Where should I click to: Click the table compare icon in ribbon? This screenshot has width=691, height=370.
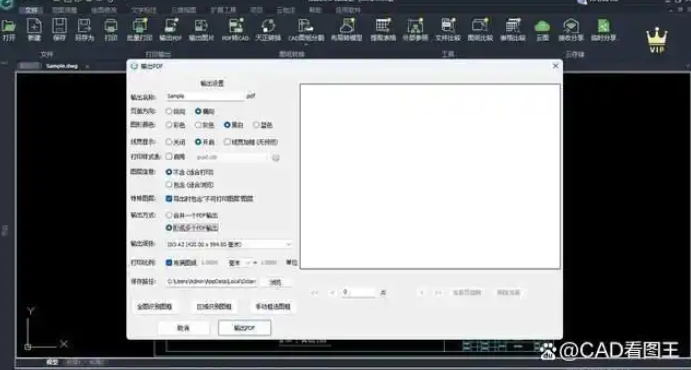[513, 26]
